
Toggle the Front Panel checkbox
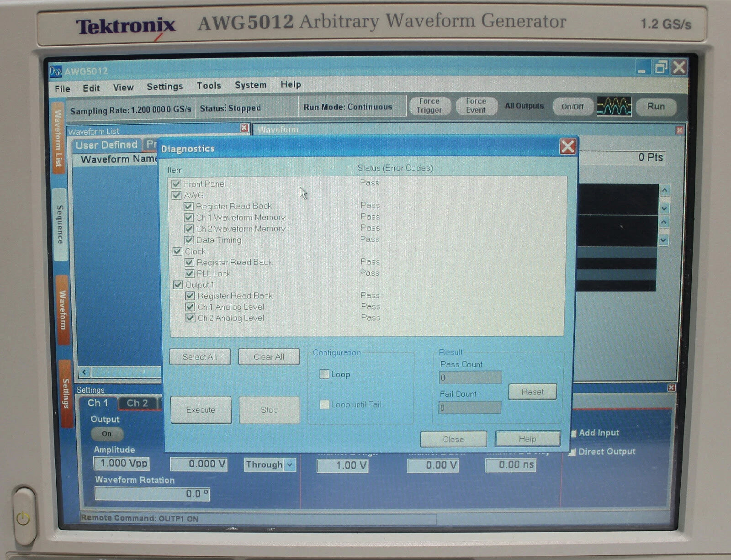click(x=176, y=184)
